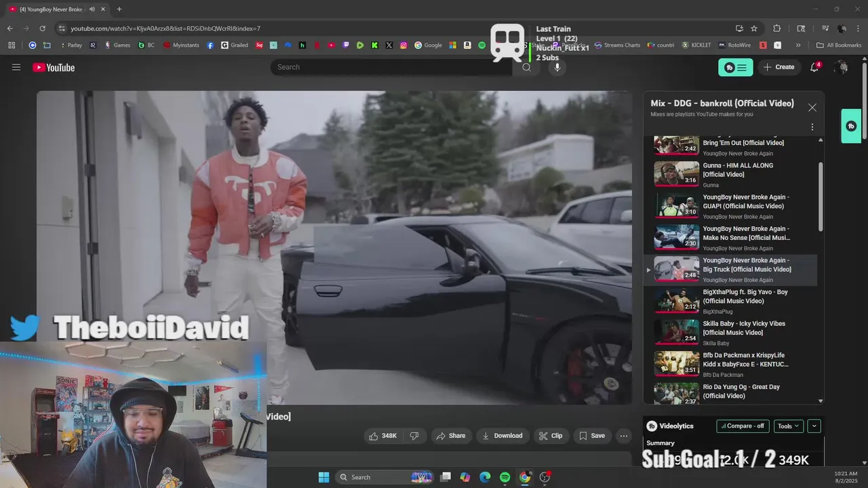Open the Grailed bookmark
The height and width of the screenshot is (488, 868).
click(x=235, y=45)
